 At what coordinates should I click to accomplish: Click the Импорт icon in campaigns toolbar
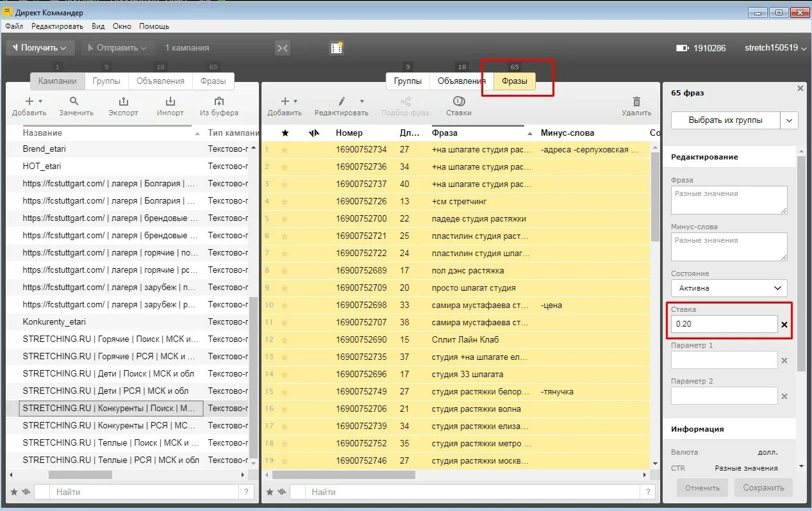coord(170,101)
